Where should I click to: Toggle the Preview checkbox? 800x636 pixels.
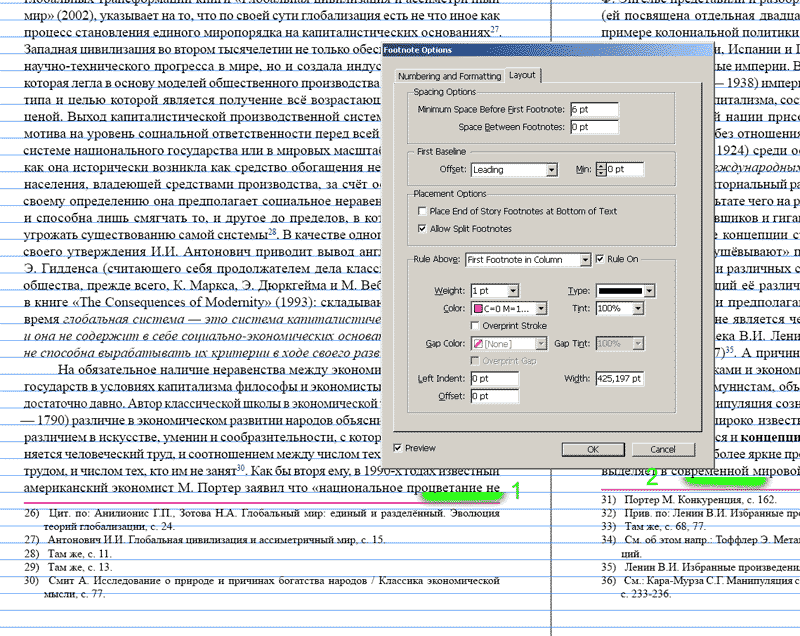pos(397,448)
